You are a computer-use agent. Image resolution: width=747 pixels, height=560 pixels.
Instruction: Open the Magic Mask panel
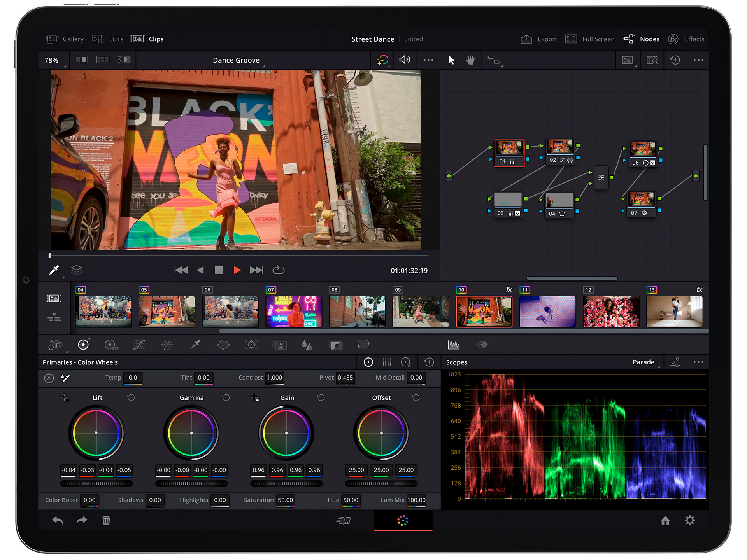279,345
